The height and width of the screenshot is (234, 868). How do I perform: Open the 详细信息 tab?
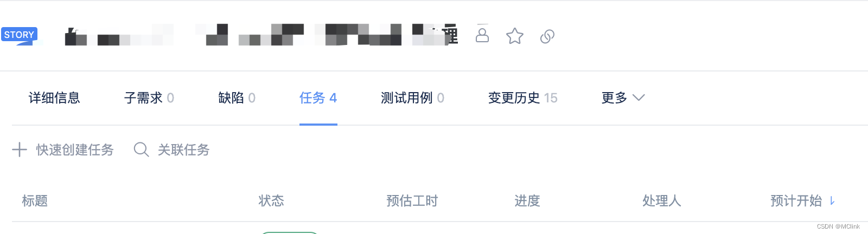click(54, 97)
